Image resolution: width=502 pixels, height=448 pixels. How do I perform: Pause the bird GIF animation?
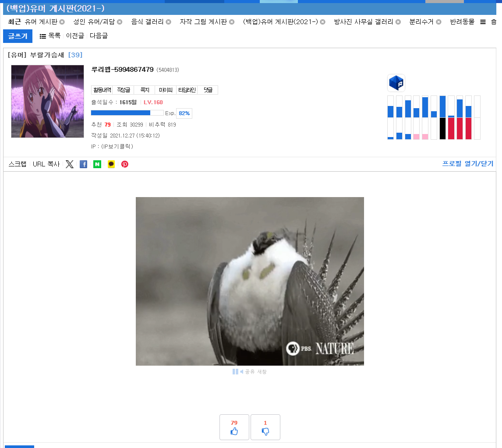click(235, 372)
